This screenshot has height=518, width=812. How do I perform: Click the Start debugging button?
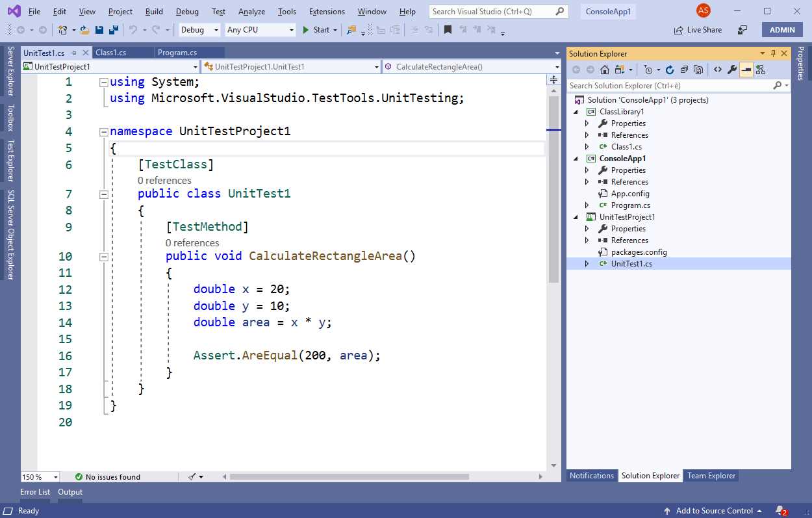316,30
